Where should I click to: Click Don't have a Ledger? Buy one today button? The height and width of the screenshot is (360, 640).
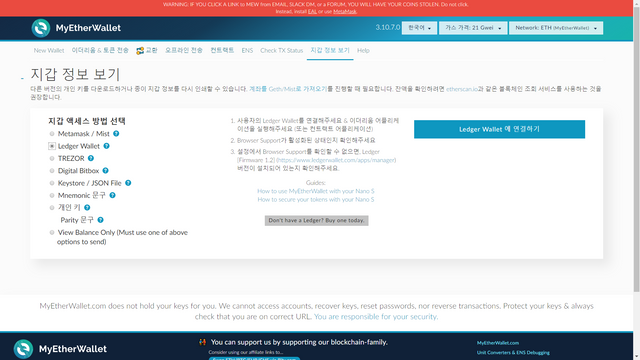coord(316,220)
